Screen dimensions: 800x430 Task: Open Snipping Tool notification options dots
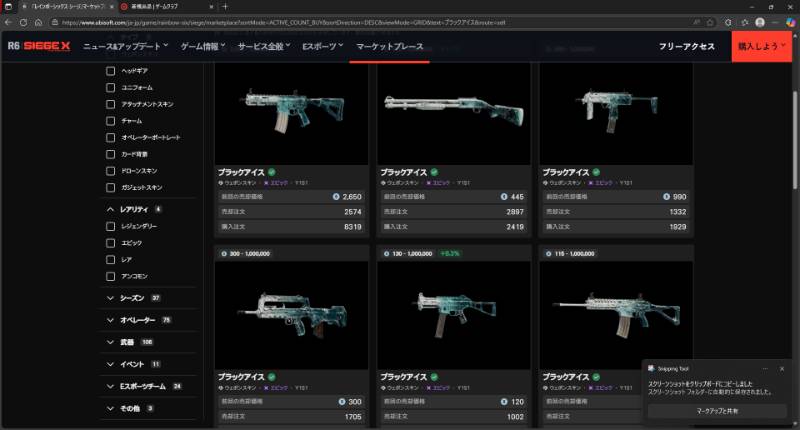pyautogui.click(x=765, y=368)
